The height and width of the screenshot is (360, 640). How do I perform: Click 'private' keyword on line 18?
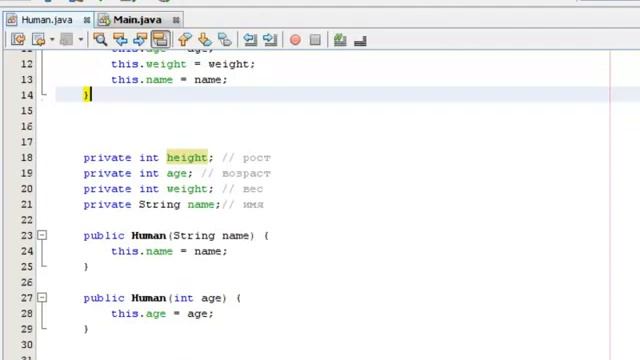(x=107, y=158)
